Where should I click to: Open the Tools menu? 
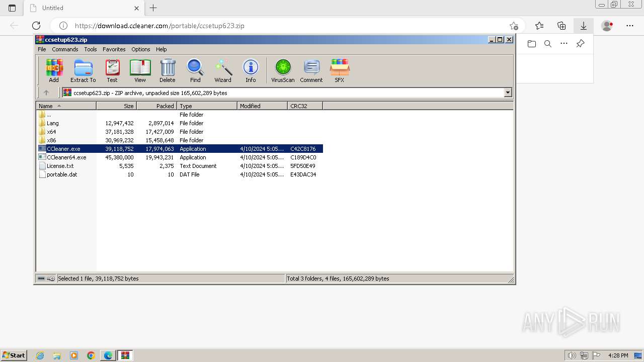point(91,49)
